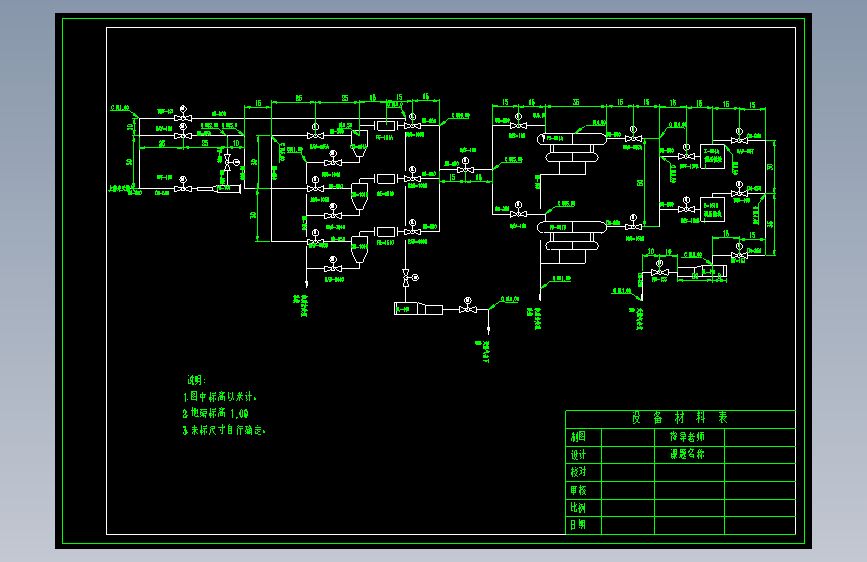
Task: Select the 日期 cell in title block
Action: tap(583, 525)
